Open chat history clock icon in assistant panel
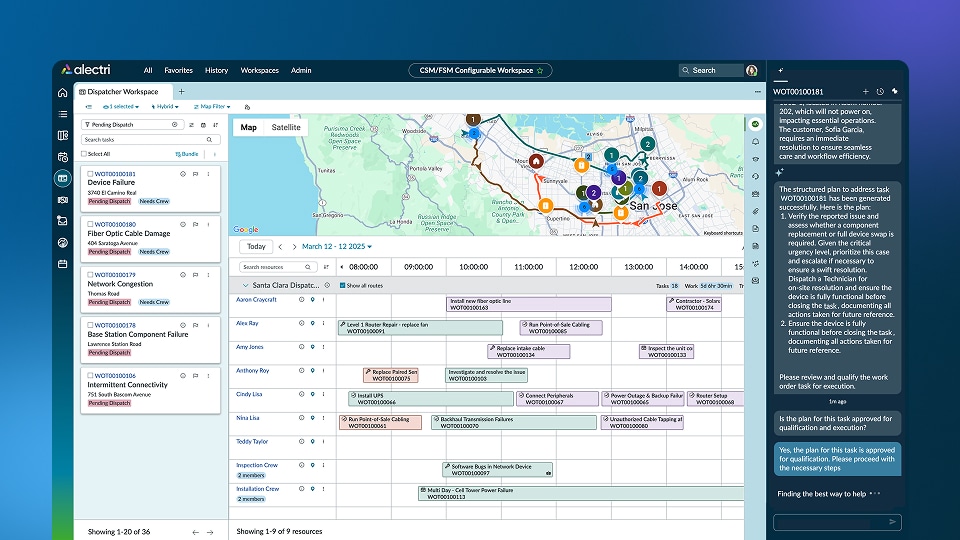The height and width of the screenshot is (540, 960). click(x=880, y=92)
